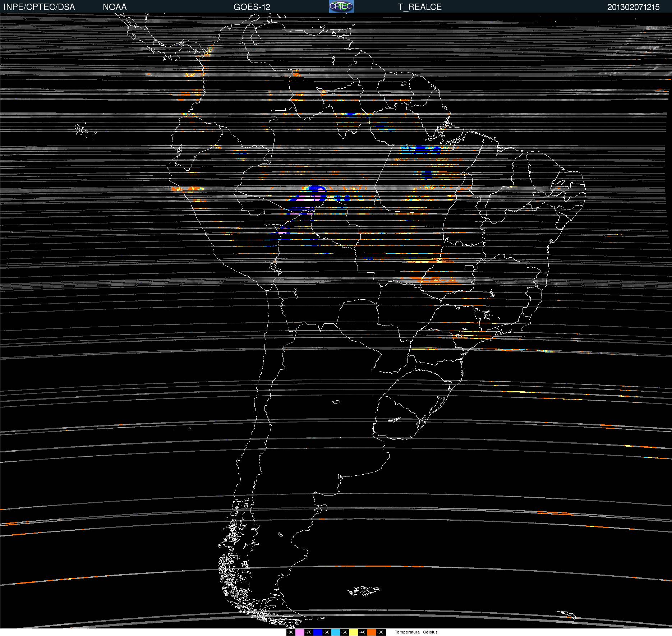Click the INPE/CPTEC/DSA header text

tap(39, 7)
